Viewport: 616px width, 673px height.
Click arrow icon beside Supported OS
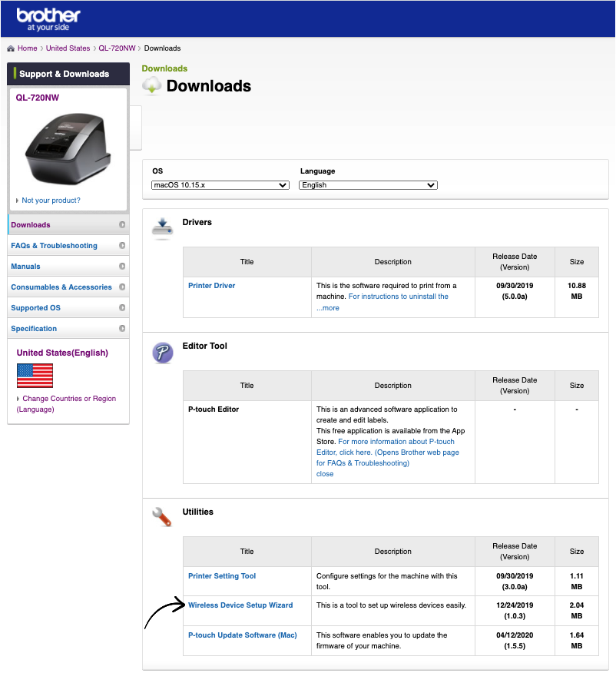click(122, 308)
